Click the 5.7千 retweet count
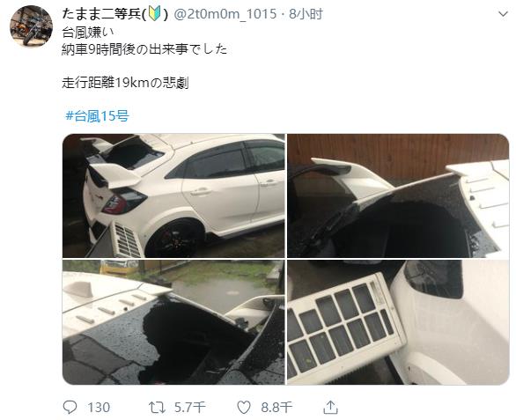 tap(190, 408)
